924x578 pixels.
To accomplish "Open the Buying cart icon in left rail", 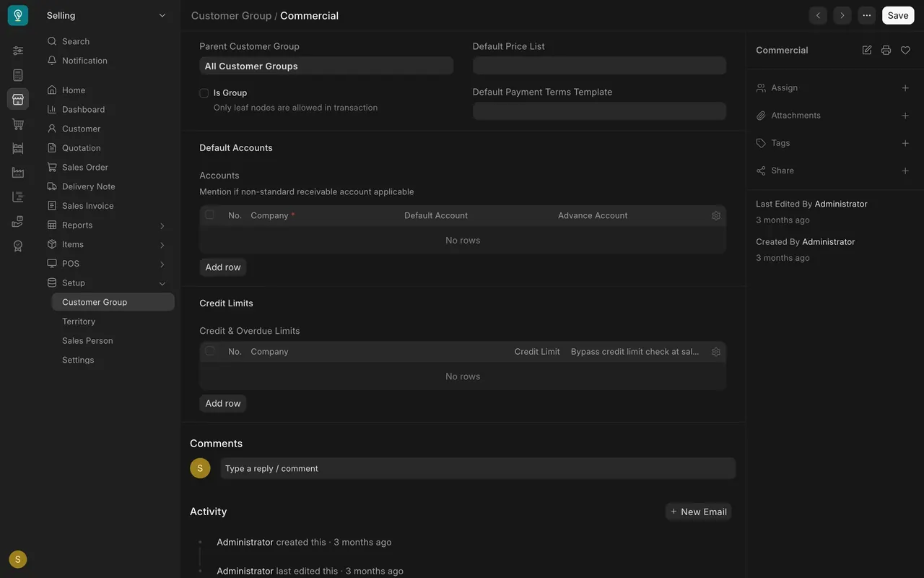I will coord(18,124).
